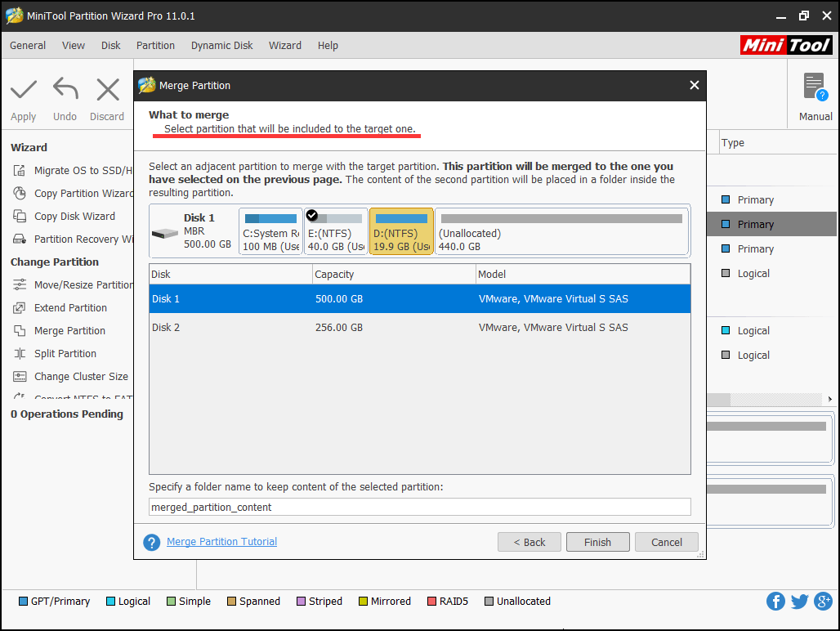
Task: Select the D:(NTFS) 19.9 GB partition block
Action: pos(401,231)
